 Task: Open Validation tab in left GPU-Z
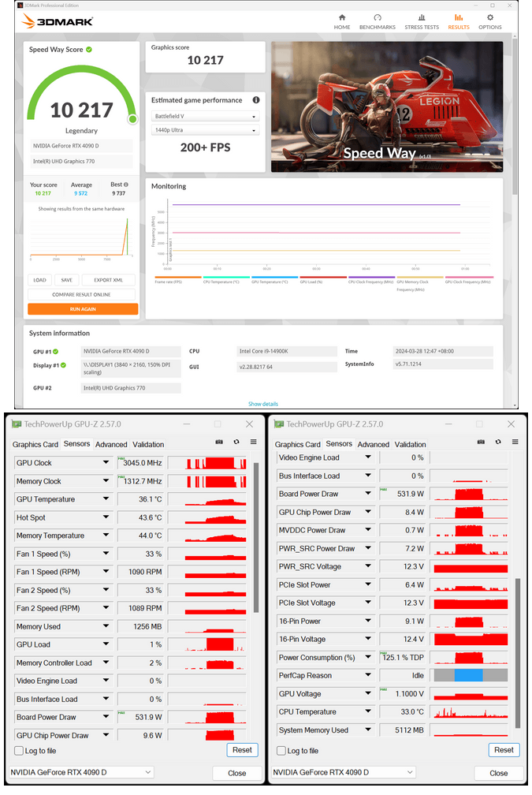148,444
